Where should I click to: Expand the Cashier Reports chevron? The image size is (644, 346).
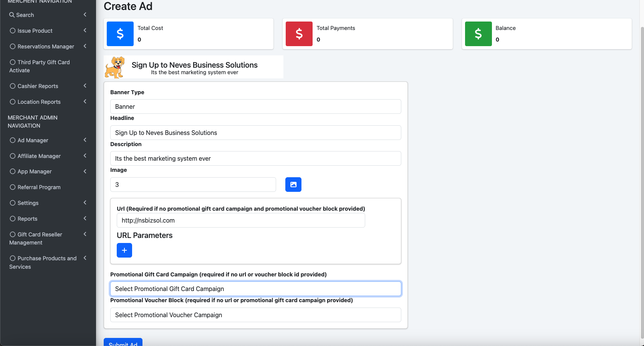(x=85, y=86)
